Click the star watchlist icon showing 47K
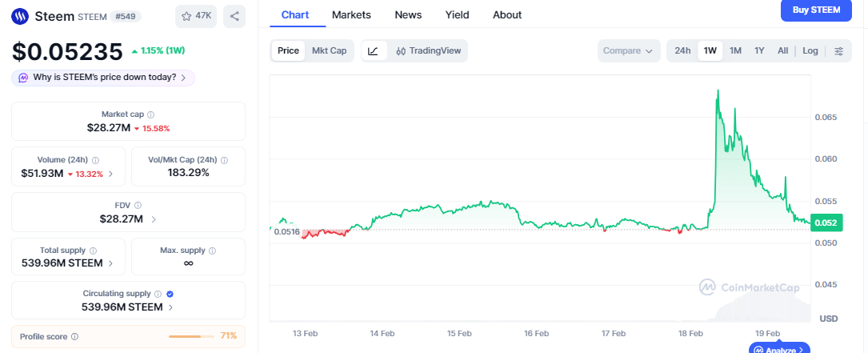The width and height of the screenshot is (868, 353). 197,16
